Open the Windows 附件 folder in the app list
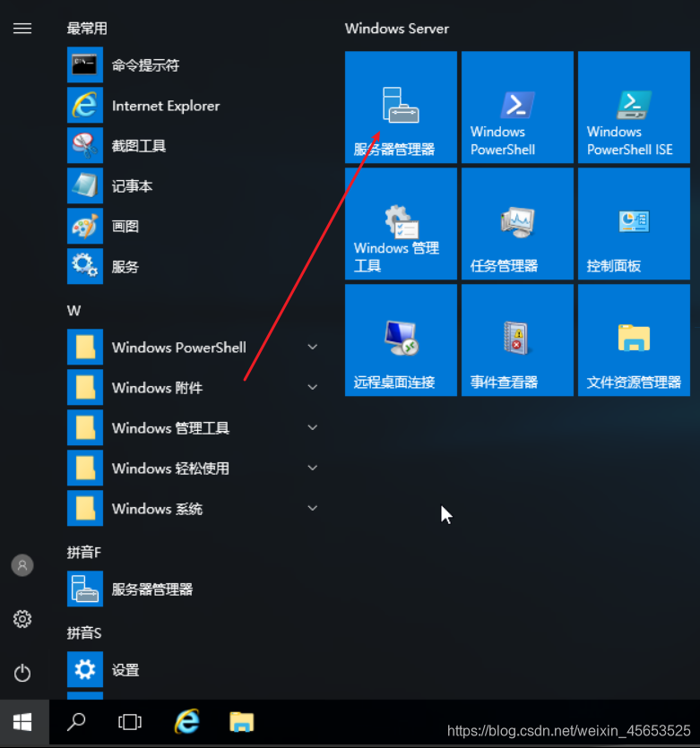Image resolution: width=700 pixels, height=748 pixels. [191, 387]
